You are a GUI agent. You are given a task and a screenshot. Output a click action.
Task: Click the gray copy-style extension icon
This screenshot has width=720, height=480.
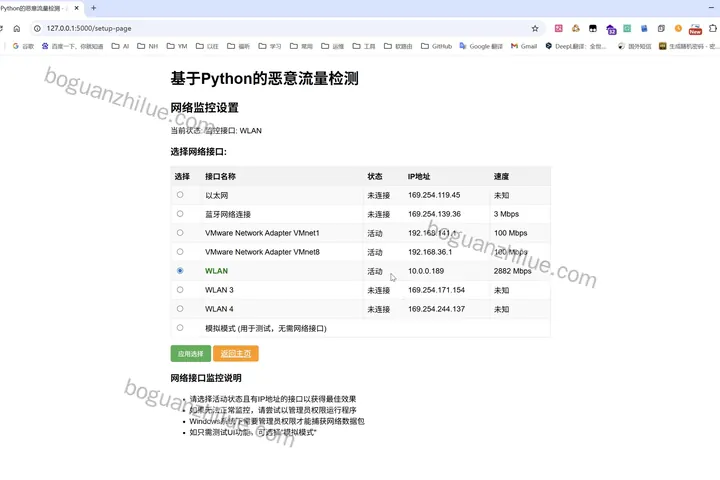(x=661, y=28)
